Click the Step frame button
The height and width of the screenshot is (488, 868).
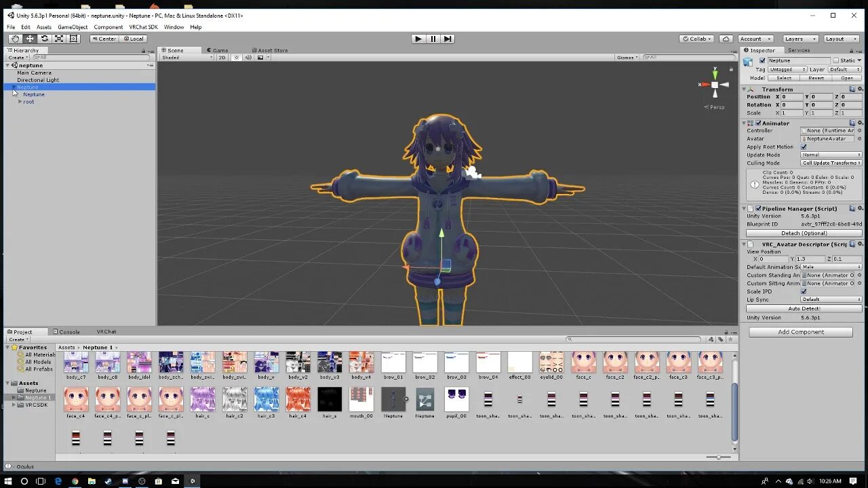[x=448, y=39]
